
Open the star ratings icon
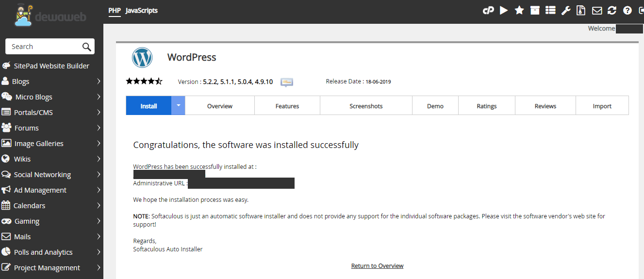point(519,10)
